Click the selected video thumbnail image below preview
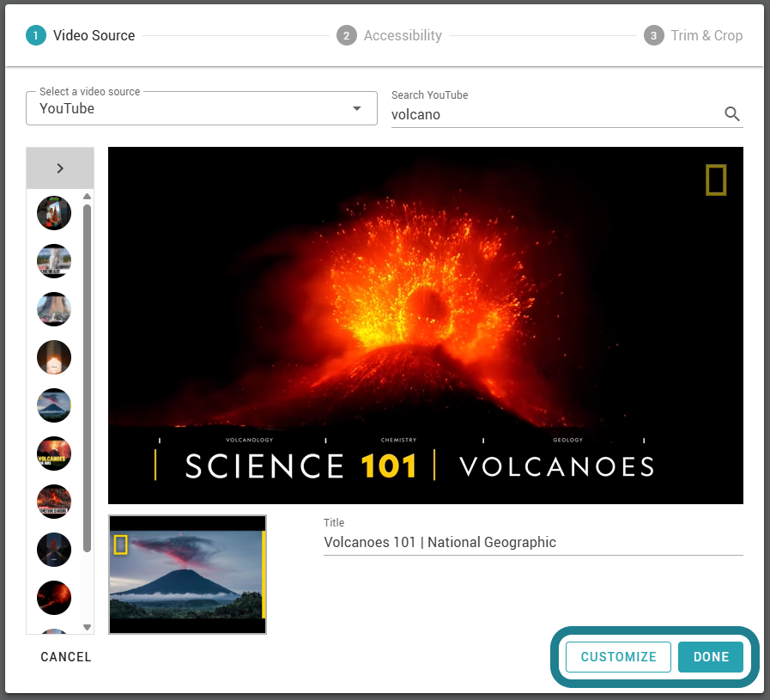This screenshot has height=700, width=770. 187,575
